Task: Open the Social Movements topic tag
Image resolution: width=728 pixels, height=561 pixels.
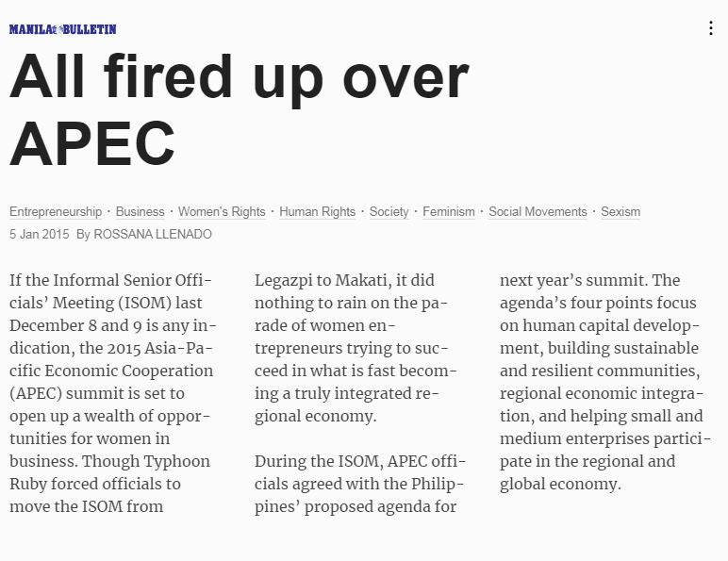Action: 538,212
